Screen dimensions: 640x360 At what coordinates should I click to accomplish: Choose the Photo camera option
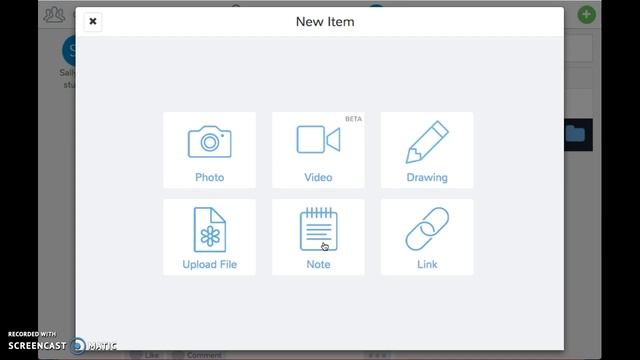(x=209, y=150)
